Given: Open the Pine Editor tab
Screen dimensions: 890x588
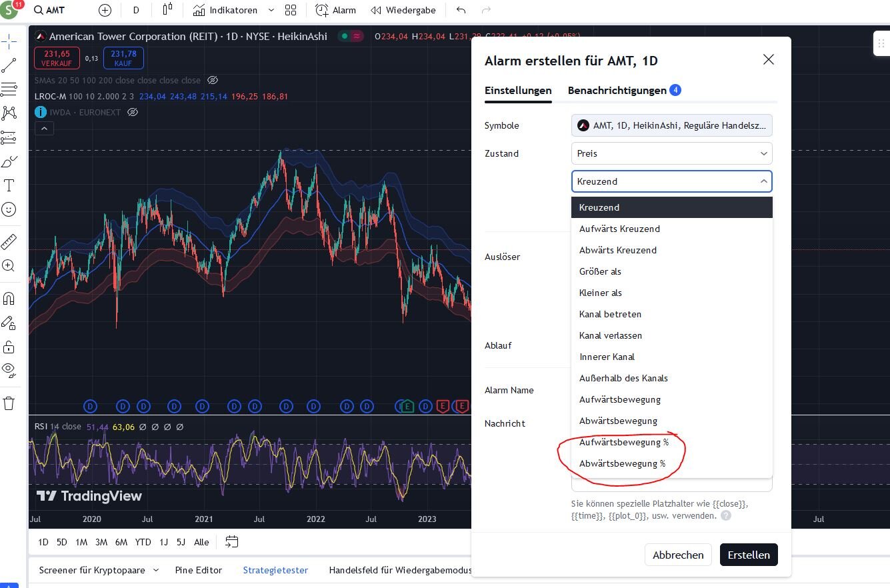Looking at the screenshot, I should pos(199,570).
